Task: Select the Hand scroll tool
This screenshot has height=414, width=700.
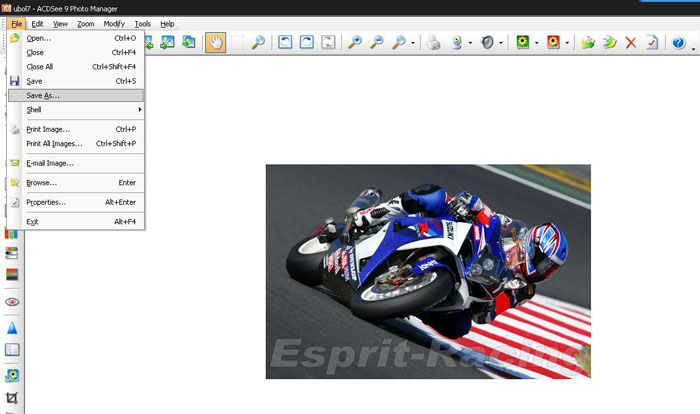Action: click(215, 43)
